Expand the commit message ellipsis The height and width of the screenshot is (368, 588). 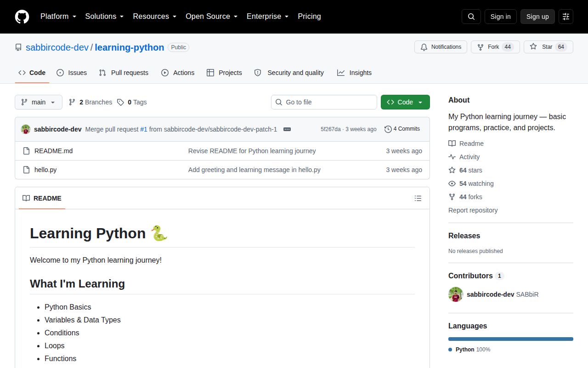tap(287, 129)
